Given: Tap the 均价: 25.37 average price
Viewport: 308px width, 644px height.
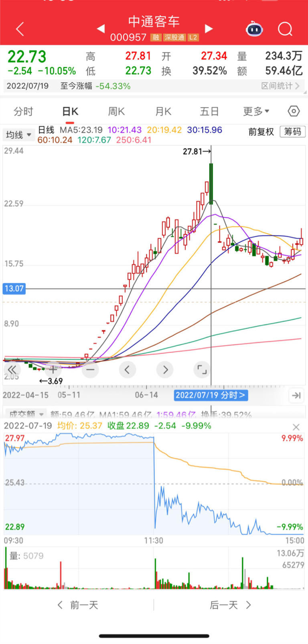Looking at the screenshot, I should pos(80,426).
